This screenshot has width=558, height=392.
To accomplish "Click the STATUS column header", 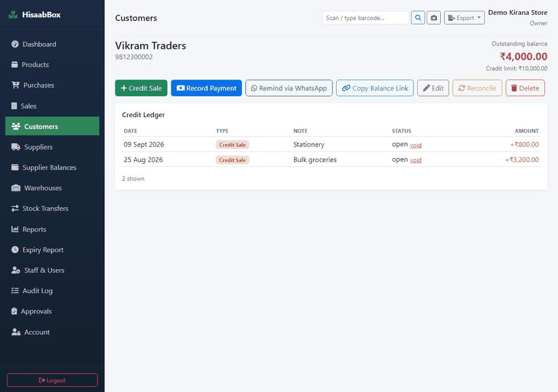I will (401, 131).
